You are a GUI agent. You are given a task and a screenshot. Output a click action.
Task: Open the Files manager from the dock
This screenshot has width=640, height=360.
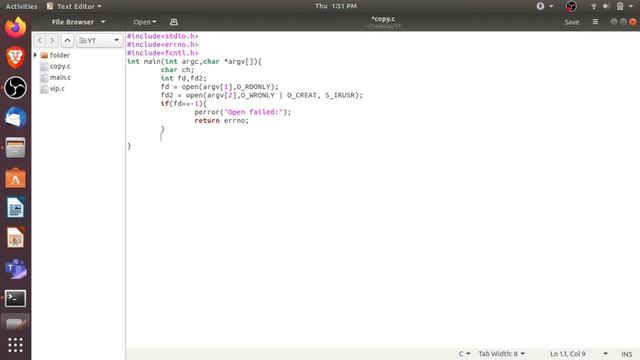point(16,147)
